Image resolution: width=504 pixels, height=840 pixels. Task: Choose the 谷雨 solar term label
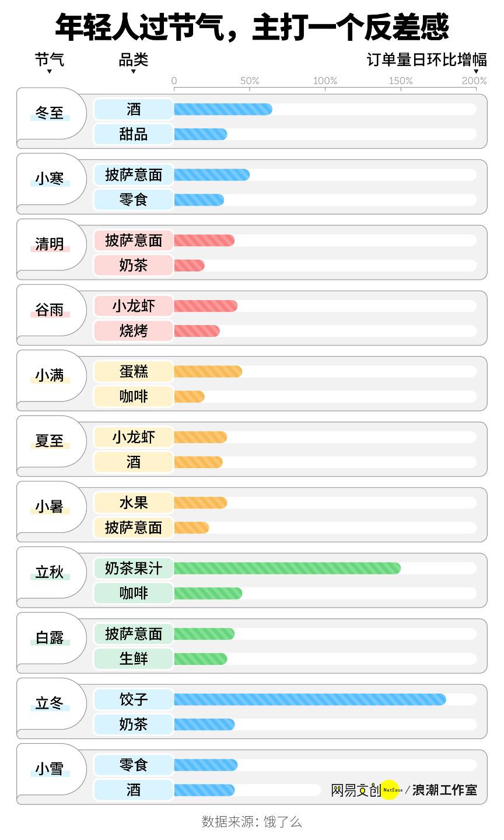click(50, 310)
